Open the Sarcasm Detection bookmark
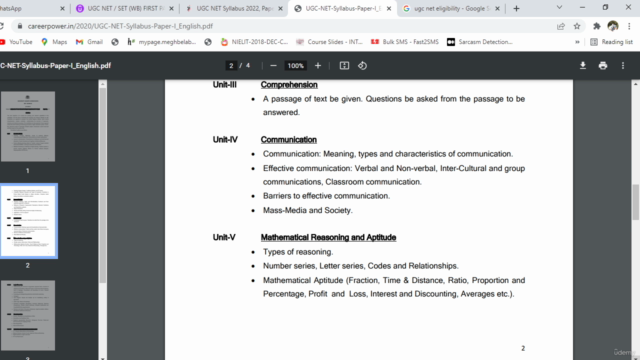This screenshot has width=640, height=360. tap(480, 42)
